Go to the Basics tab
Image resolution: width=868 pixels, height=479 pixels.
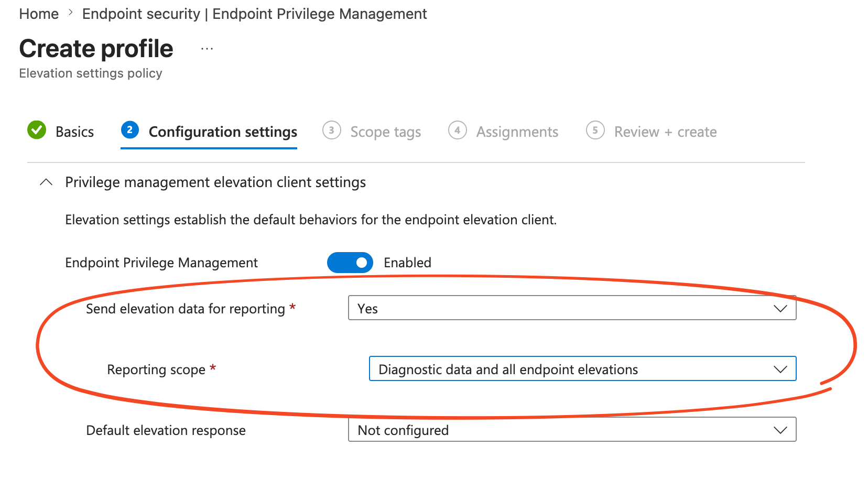click(75, 132)
